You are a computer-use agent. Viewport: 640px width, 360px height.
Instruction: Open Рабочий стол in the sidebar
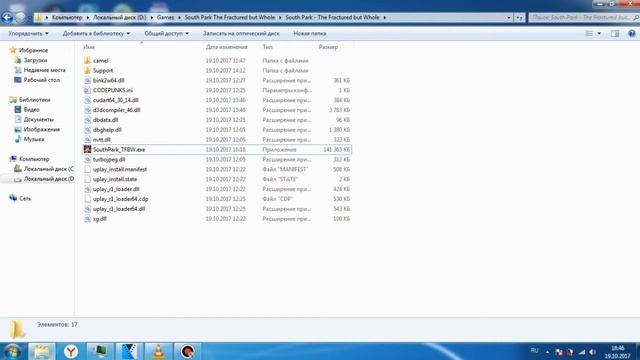click(x=42, y=80)
